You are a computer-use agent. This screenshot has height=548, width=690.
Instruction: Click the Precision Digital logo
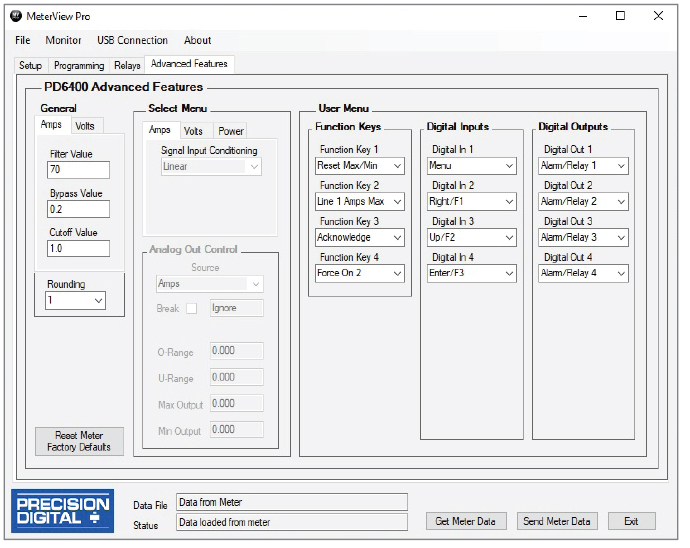62,511
